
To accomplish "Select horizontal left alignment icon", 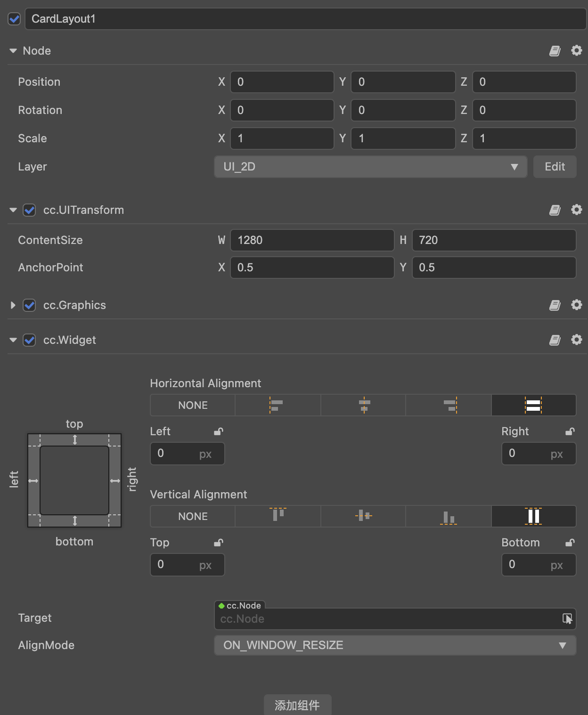I will click(278, 405).
